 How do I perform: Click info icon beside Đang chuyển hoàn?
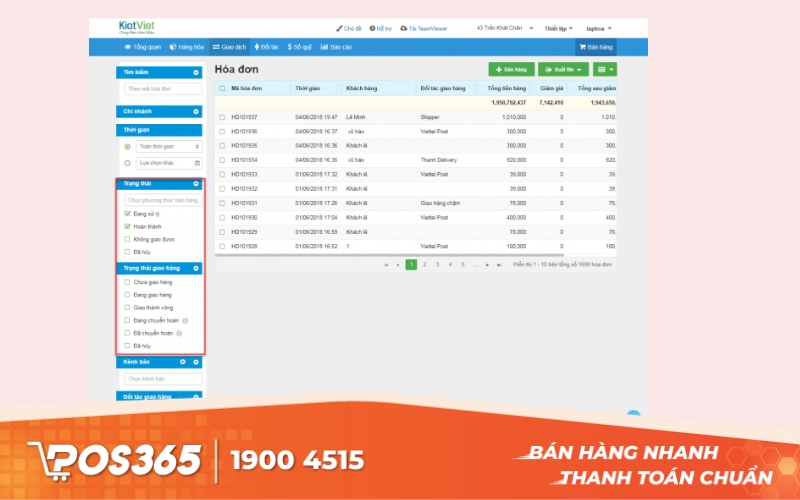[185, 321]
